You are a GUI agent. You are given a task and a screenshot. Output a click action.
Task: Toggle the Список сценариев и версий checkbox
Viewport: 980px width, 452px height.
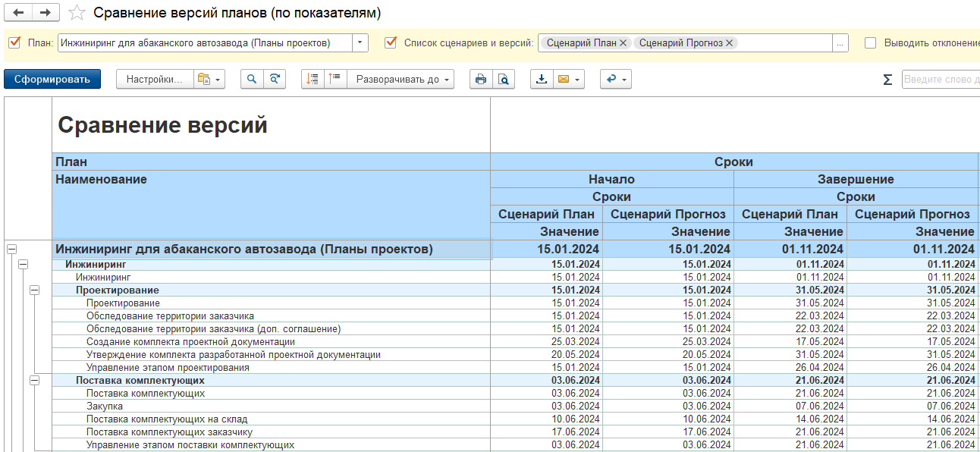(391, 43)
